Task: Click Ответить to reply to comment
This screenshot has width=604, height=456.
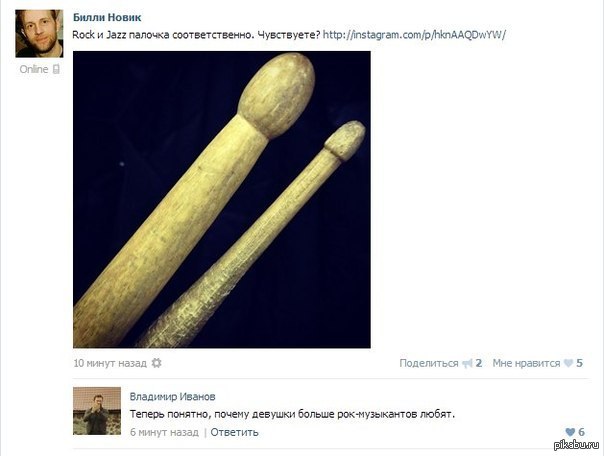Action: pos(234,432)
